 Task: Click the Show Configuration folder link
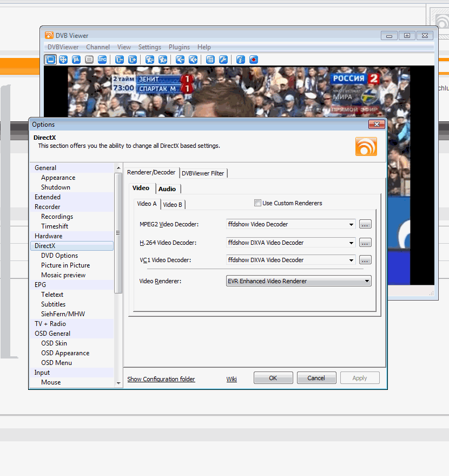pos(161,379)
